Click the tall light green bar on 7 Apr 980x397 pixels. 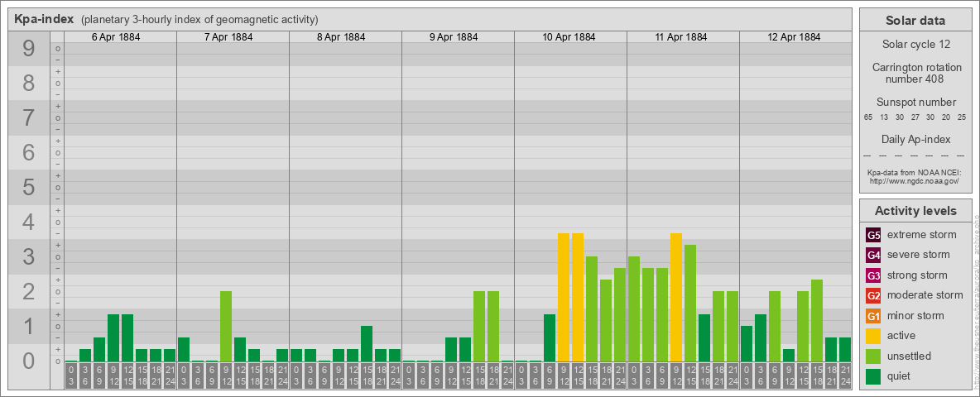pos(226,327)
